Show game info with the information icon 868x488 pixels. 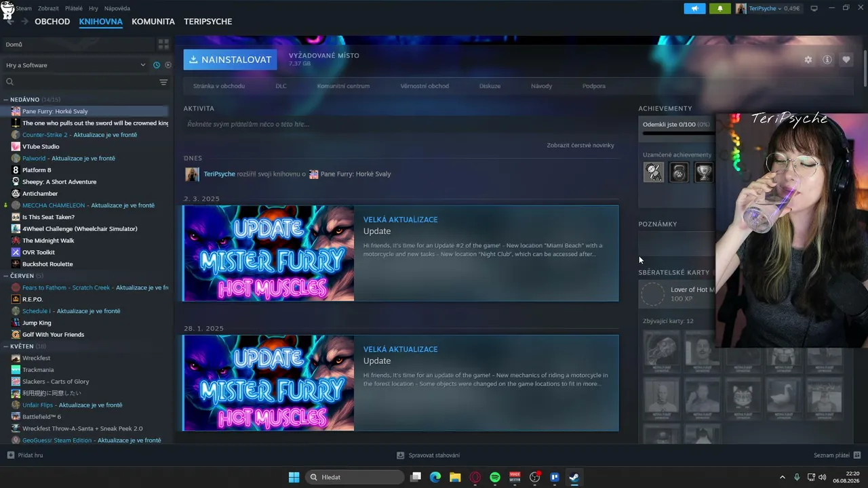point(827,60)
